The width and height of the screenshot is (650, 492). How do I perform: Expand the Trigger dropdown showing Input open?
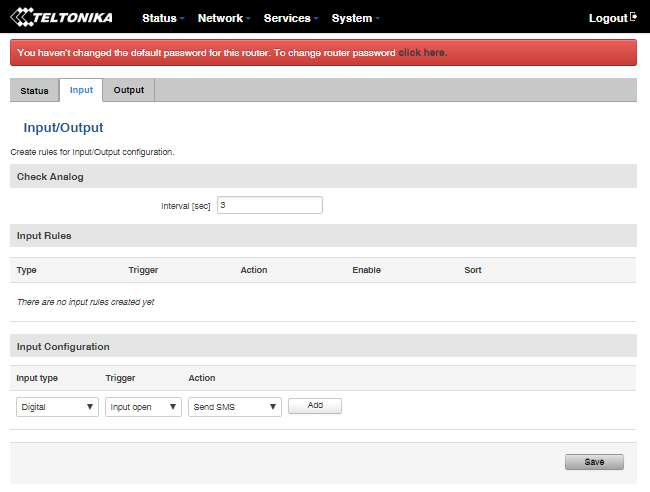(145, 407)
